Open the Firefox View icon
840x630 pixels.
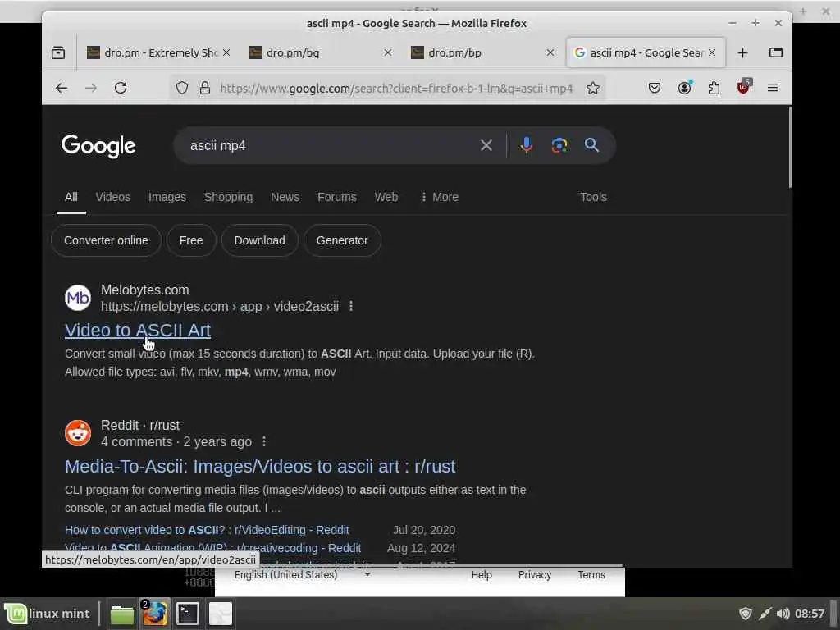tap(58, 53)
